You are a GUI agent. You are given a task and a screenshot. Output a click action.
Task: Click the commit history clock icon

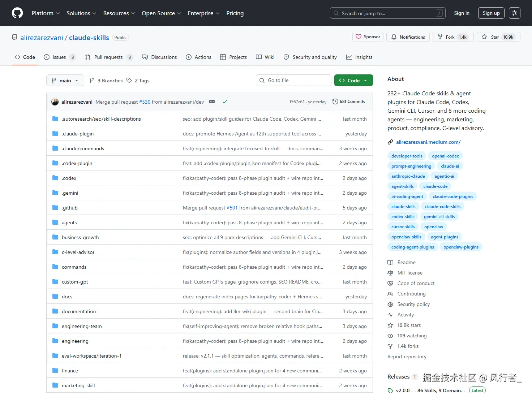click(x=335, y=102)
